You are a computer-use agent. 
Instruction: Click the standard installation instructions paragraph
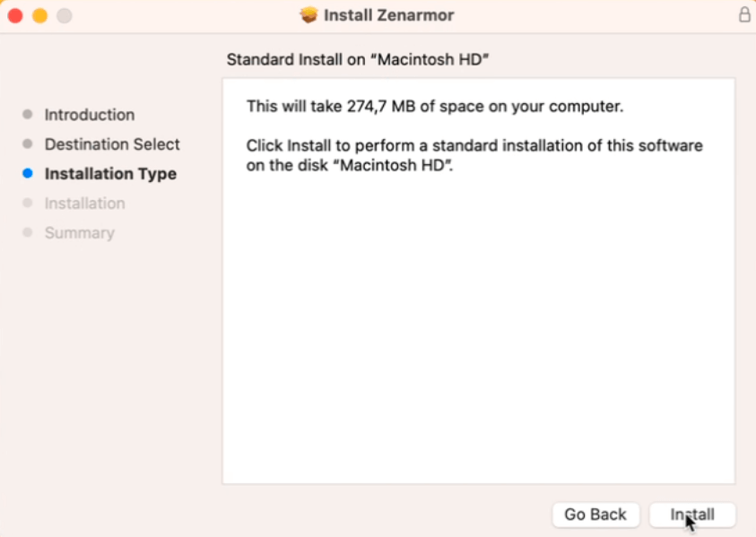474,155
